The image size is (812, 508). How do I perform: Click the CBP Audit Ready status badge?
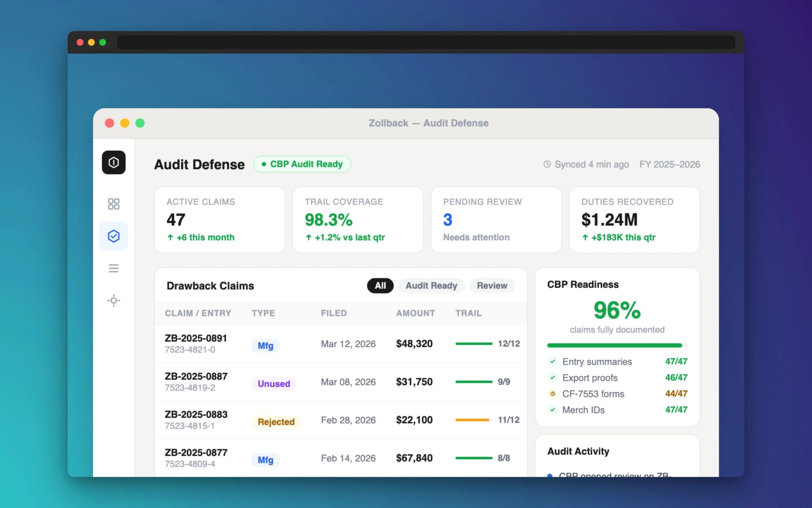(x=302, y=164)
